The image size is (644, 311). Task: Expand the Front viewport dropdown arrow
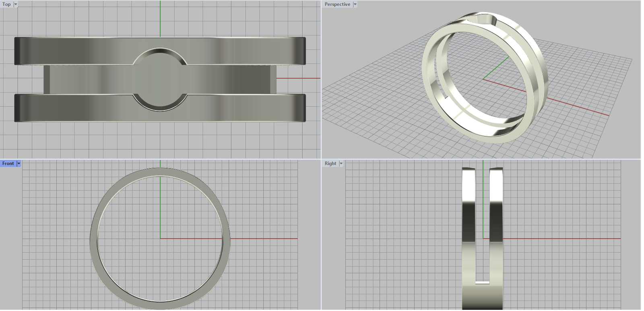[19, 164]
